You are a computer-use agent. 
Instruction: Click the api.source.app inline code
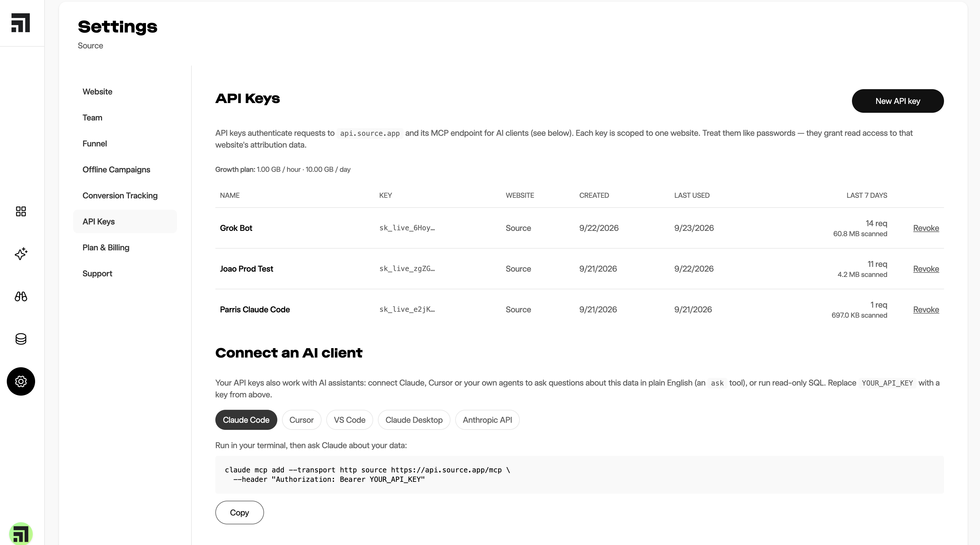[x=370, y=133]
